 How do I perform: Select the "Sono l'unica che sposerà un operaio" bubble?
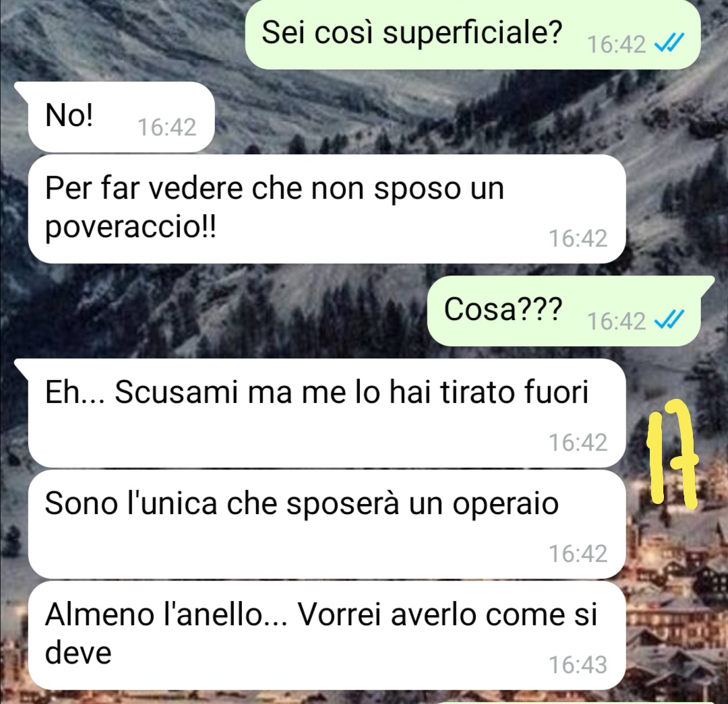point(327,524)
